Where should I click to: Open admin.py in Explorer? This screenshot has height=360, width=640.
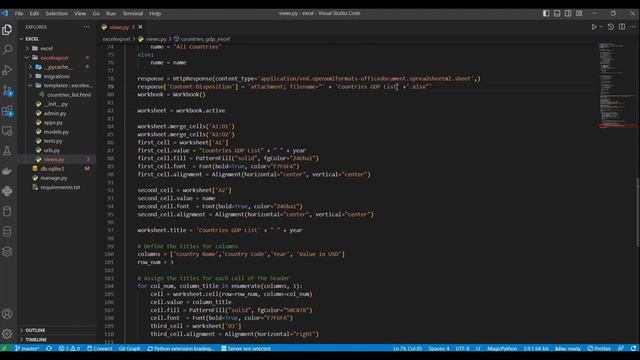pos(55,113)
